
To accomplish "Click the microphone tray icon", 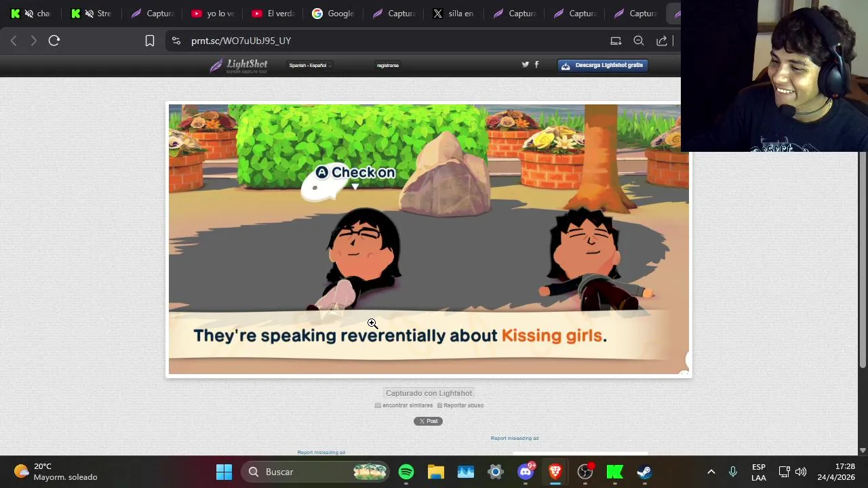I will (x=732, y=472).
